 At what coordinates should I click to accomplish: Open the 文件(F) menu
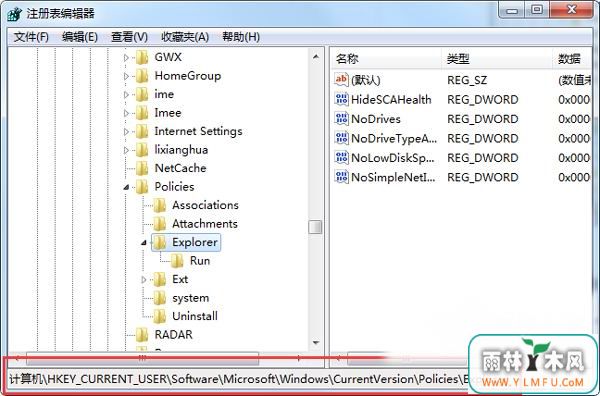31,37
